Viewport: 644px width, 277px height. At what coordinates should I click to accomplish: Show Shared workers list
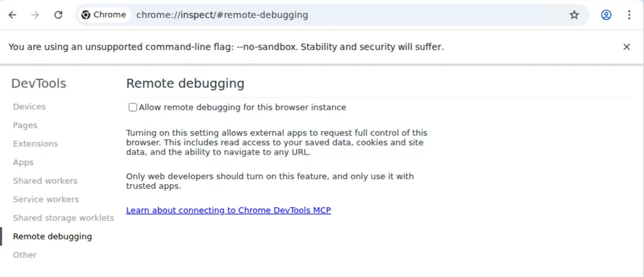[45, 181]
